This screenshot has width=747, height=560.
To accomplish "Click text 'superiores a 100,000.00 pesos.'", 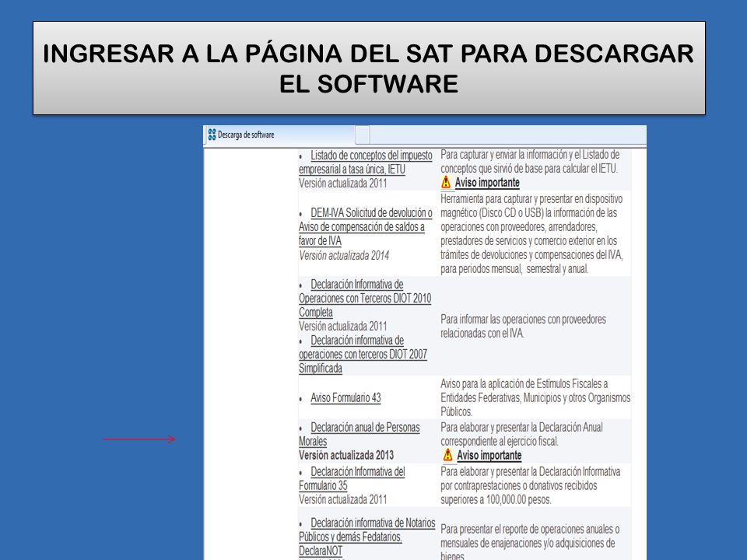I will tap(496, 500).
